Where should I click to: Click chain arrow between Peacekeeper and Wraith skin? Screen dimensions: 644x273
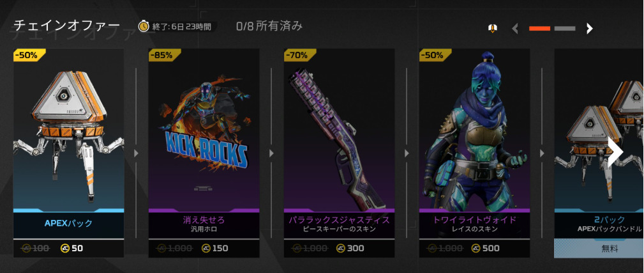pos(407,153)
